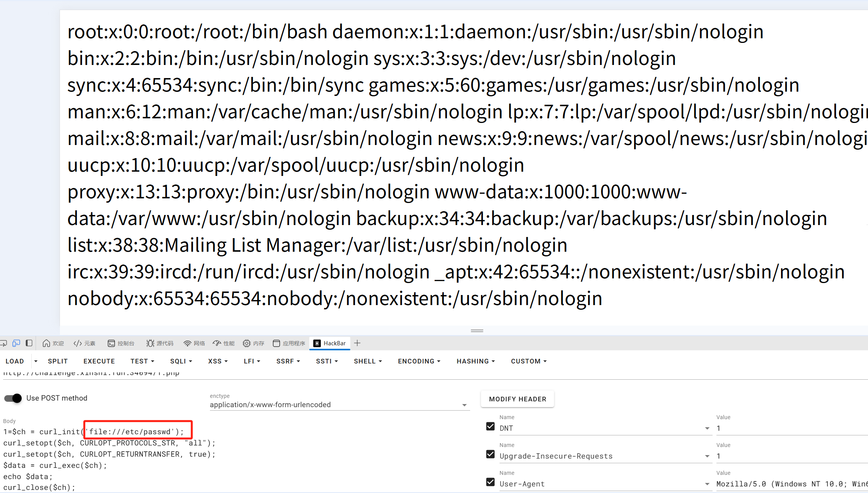Click the MODIFY HEADER button

click(x=517, y=399)
